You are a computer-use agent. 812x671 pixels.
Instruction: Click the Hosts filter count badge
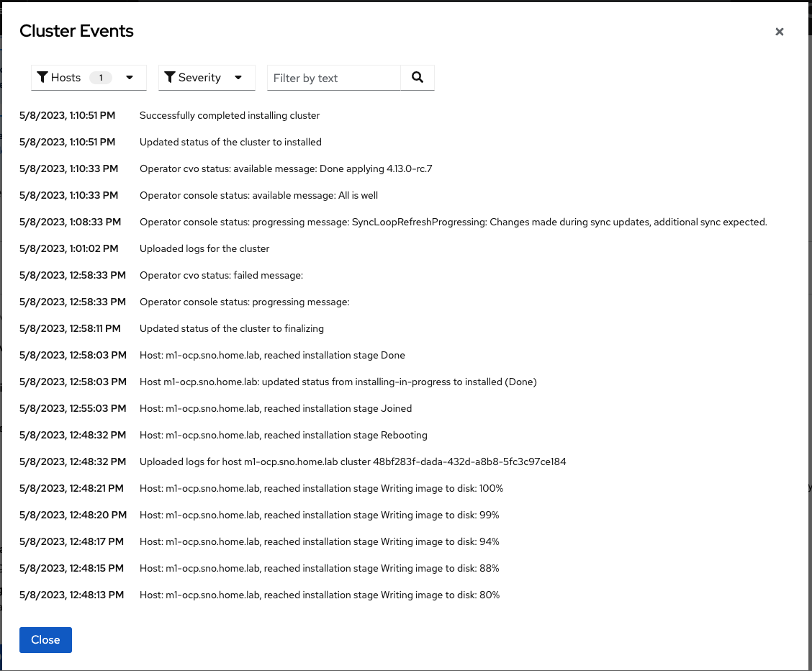coord(101,77)
